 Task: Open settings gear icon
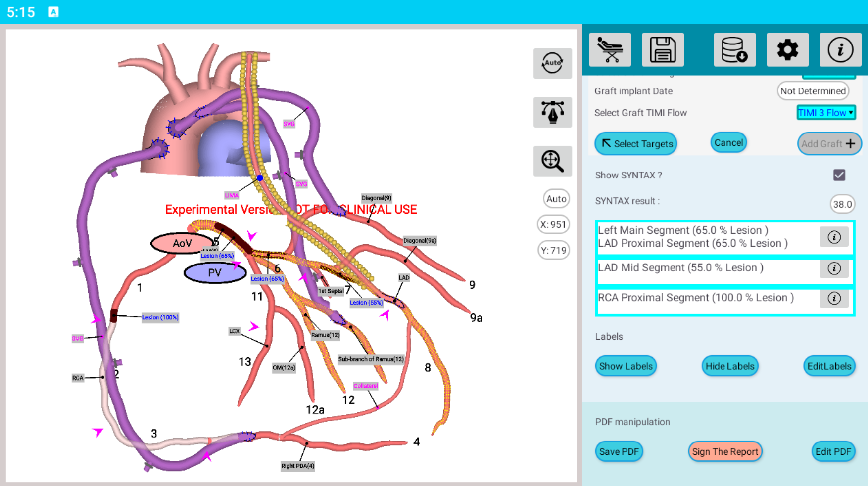tap(787, 50)
